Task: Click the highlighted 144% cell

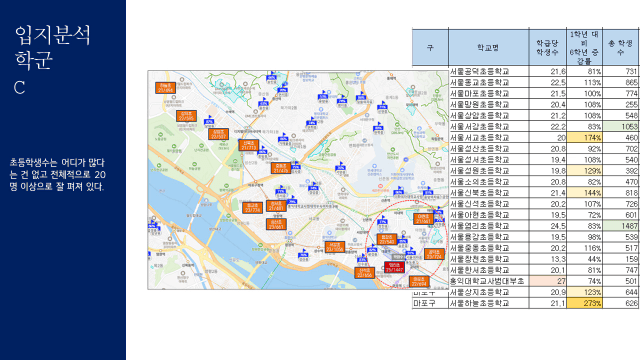Action: [x=584, y=193]
